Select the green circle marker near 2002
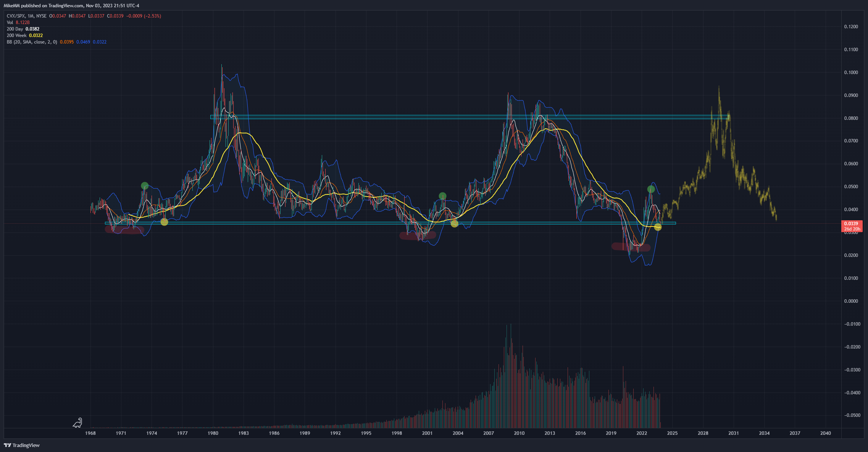 click(442, 196)
